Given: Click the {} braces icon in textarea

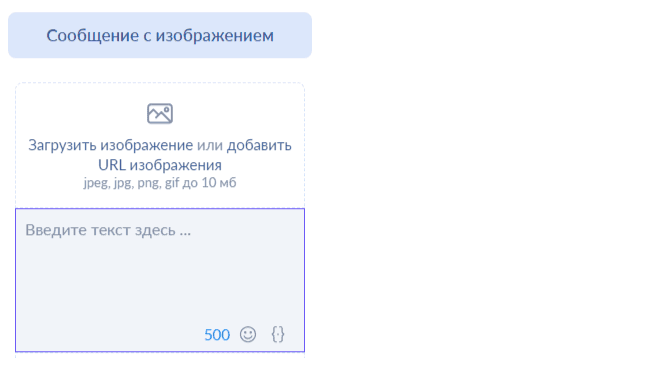Looking at the screenshot, I should click(278, 334).
